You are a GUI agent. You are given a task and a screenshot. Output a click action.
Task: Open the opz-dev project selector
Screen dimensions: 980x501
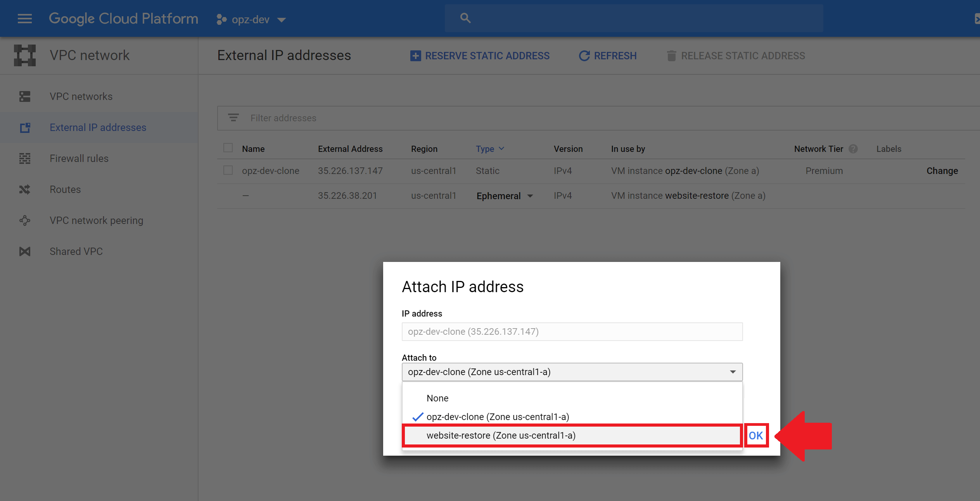coord(251,19)
